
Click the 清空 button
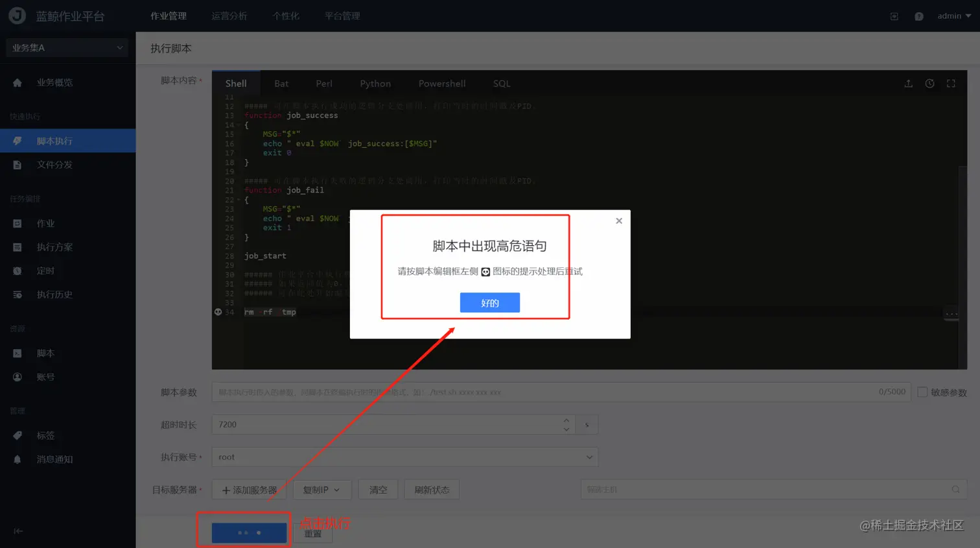tap(379, 490)
